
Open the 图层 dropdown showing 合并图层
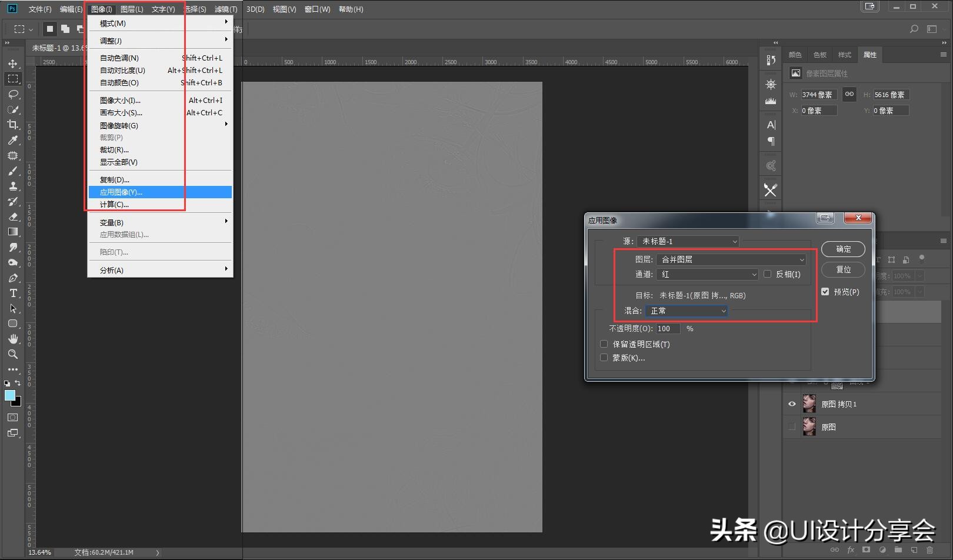[731, 259]
